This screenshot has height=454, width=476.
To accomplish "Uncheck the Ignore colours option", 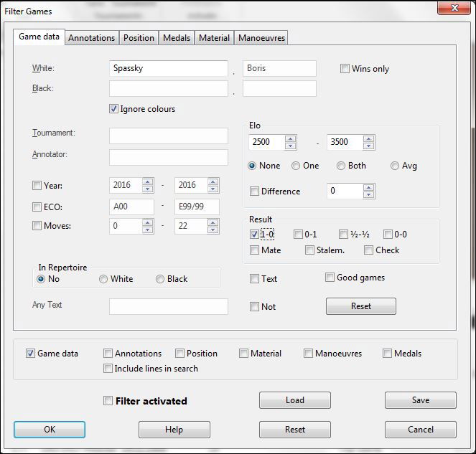I will (x=114, y=109).
